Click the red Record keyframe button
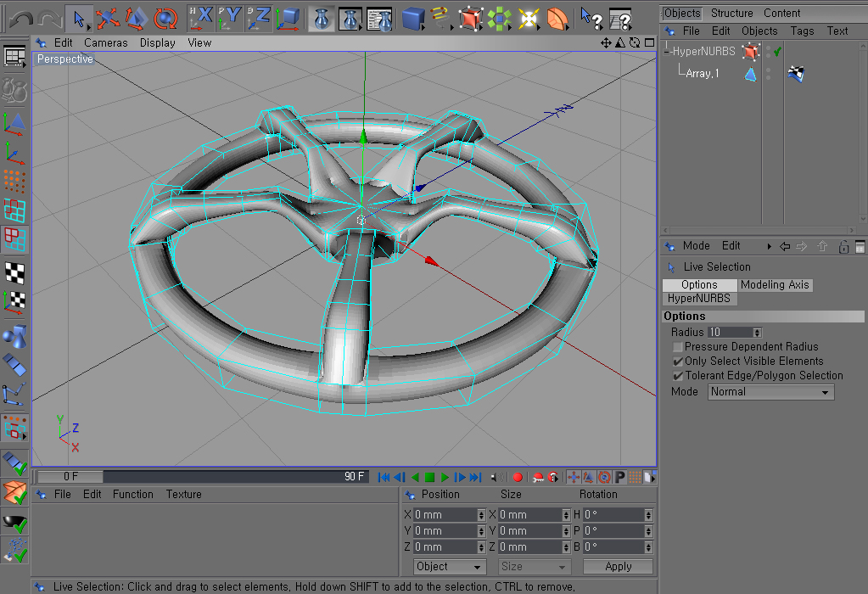The image size is (868, 594). [518, 477]
